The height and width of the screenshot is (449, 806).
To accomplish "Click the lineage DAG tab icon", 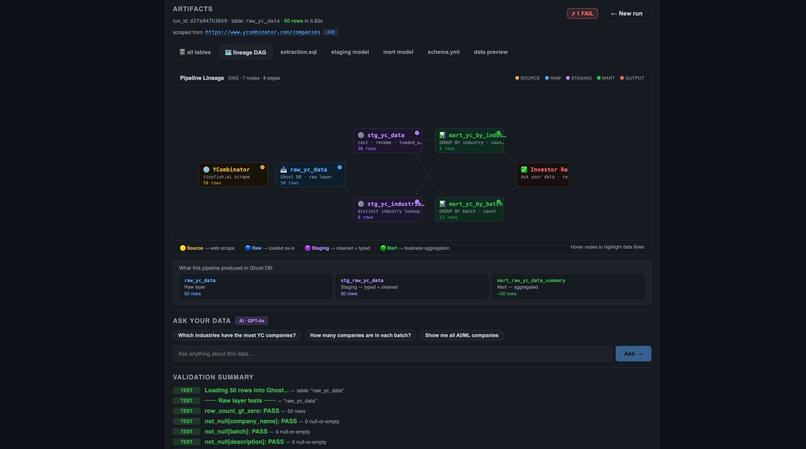I will point(228,52).
